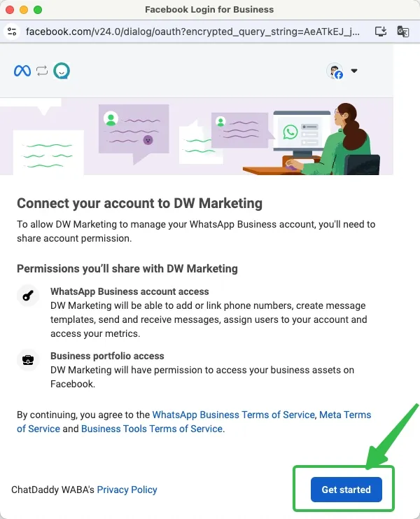
Task: Click the Connect your account heading
Action: coord(139,203)
